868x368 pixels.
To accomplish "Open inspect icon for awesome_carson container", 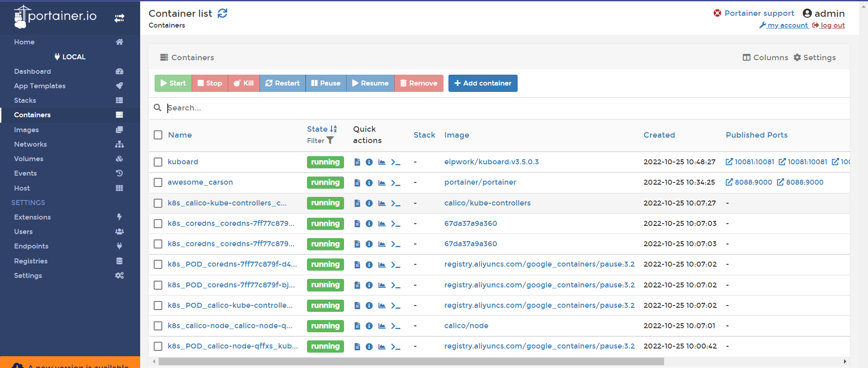I will pyautogui.click(x=369, y=182).
